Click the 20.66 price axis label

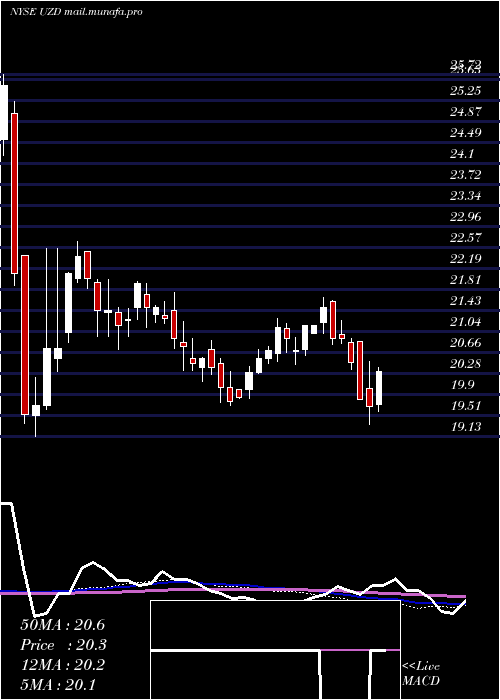[466, 343]
